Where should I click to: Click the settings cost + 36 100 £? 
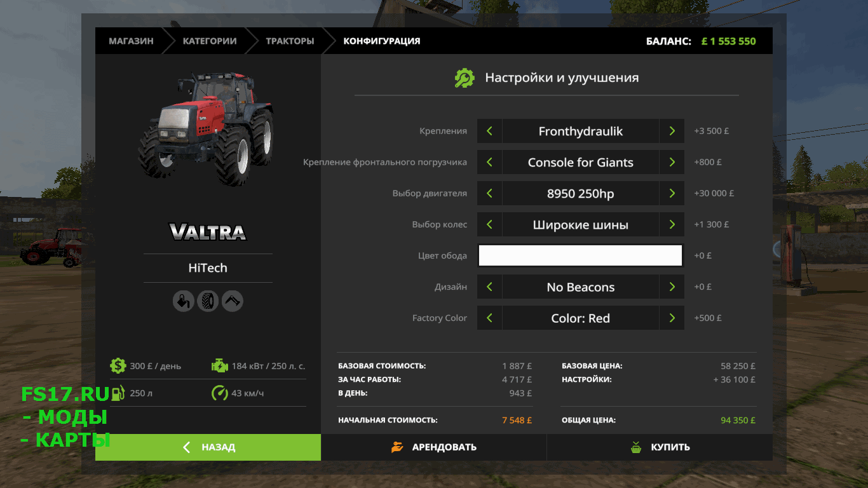pyautogui.click(x=735, y=379)
